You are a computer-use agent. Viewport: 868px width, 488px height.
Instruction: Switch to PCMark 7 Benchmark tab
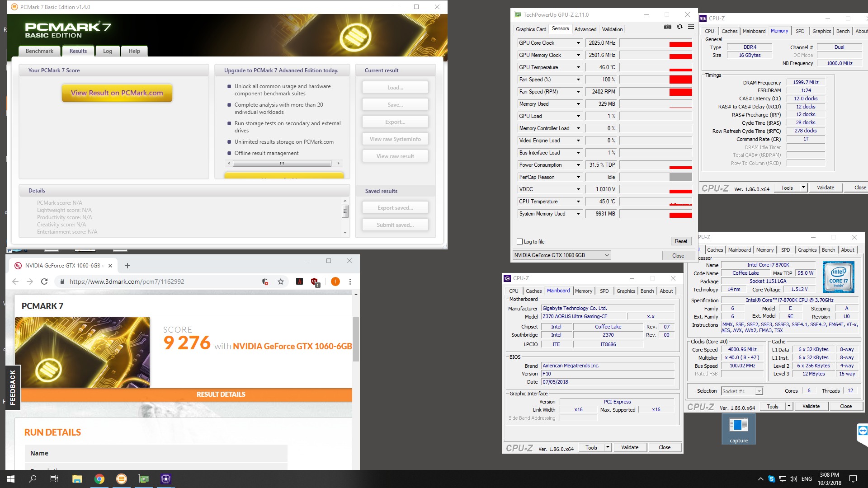coord(39,51)
